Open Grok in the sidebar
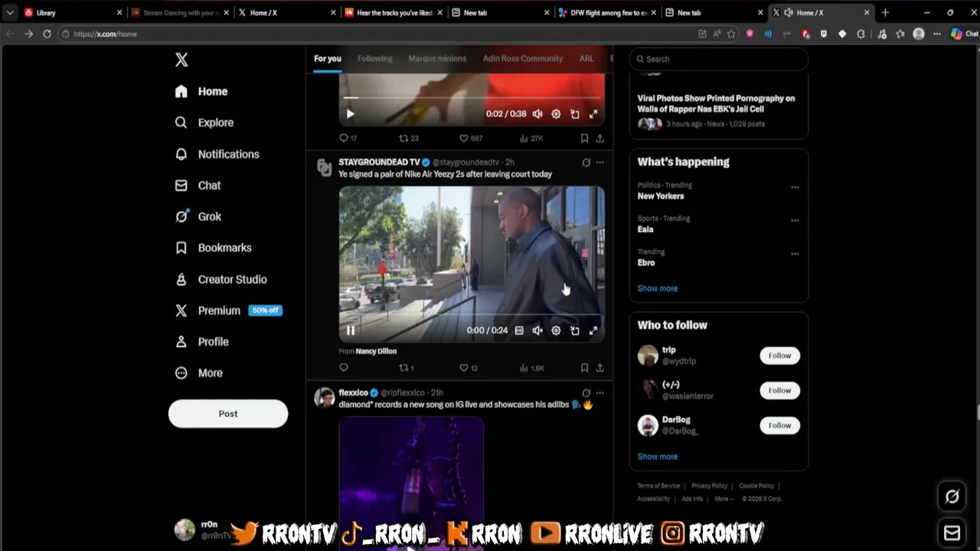Screen dimensions: 980x551 pos(198,217)
